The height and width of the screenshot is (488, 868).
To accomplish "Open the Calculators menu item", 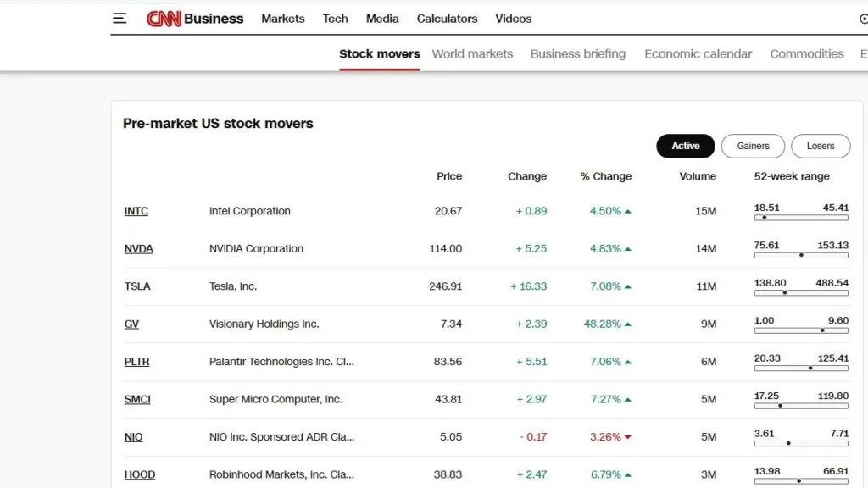I will pos(447,19).
